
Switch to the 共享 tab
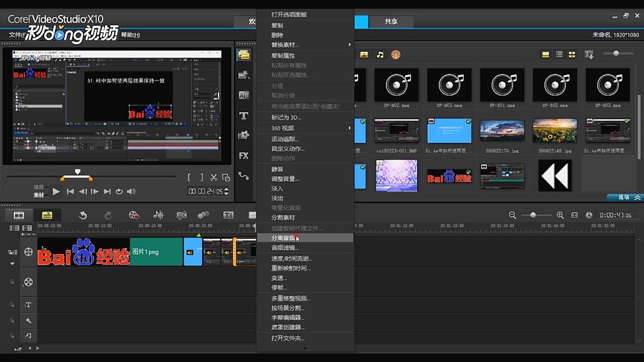391,22
